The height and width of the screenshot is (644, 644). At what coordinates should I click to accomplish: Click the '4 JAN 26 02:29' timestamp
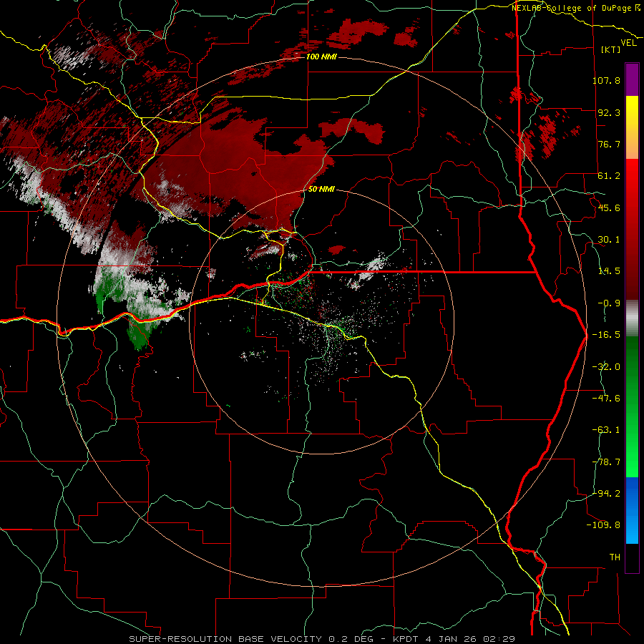tap(469, 639)
